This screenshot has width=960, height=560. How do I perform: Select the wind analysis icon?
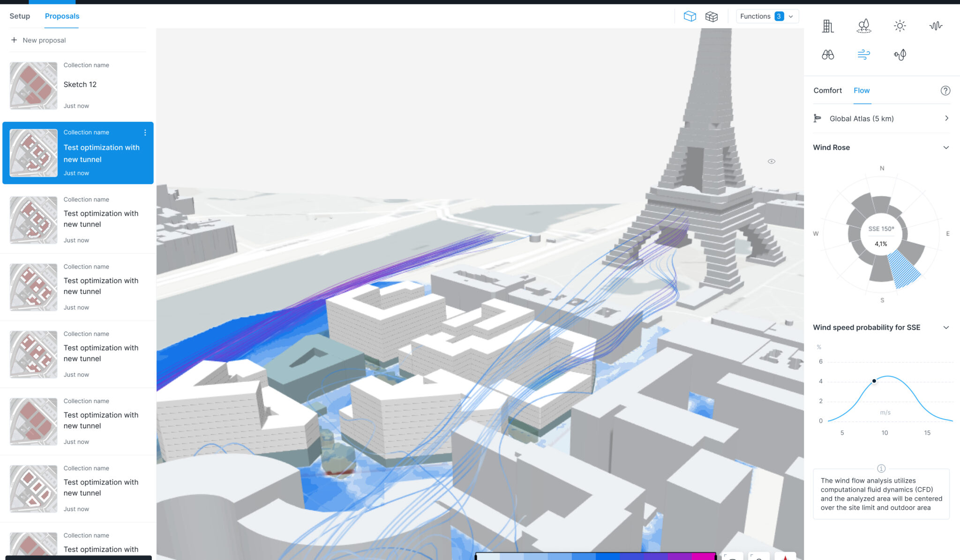click(863, 55)
